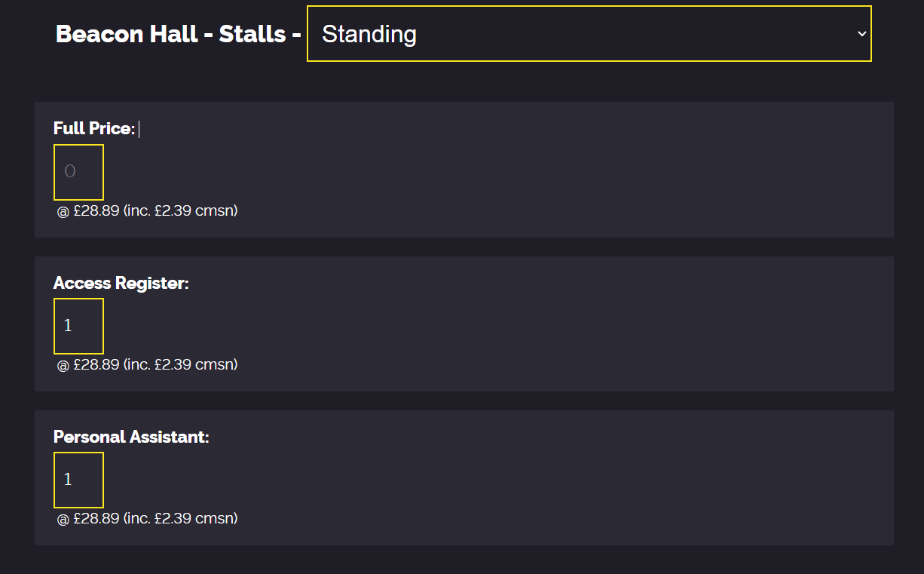Click the chevron arrow on Standing dropdown
The width and height of the screenshot is (924, 574).
click(861, 34)
